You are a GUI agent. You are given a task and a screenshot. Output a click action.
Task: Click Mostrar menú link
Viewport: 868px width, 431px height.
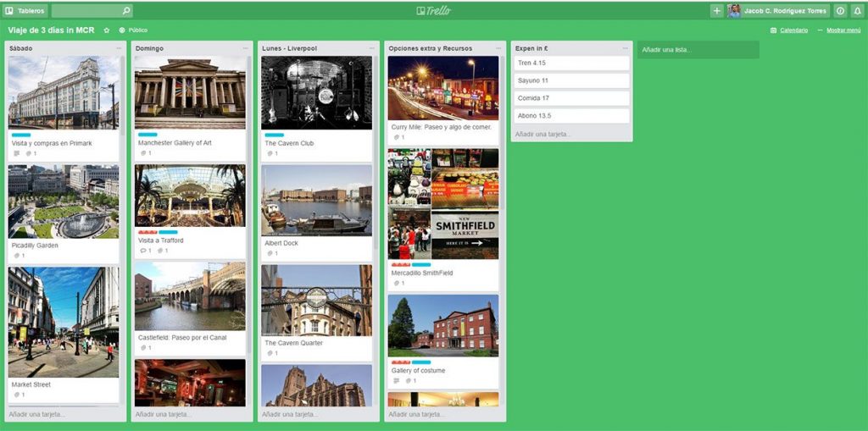pyautogui.click(x=839, y=30)
